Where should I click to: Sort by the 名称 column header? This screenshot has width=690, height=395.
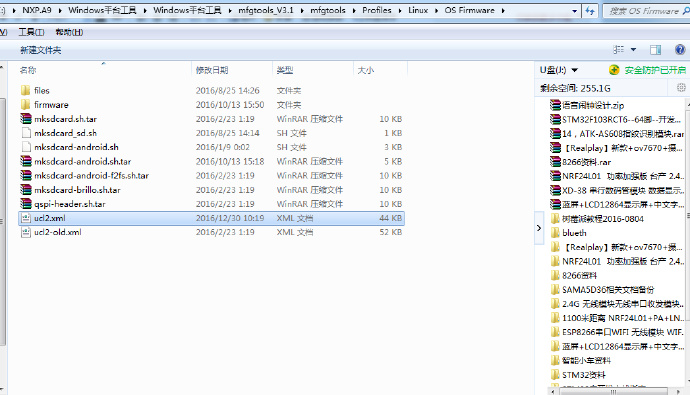point(104,70)
